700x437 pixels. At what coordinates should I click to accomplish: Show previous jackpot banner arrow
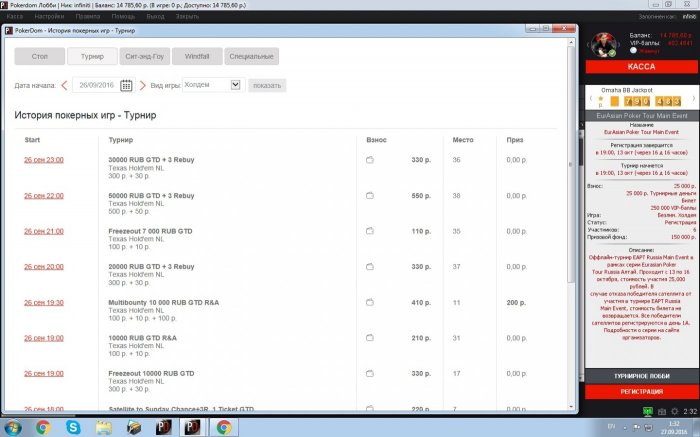pos(591,98)
